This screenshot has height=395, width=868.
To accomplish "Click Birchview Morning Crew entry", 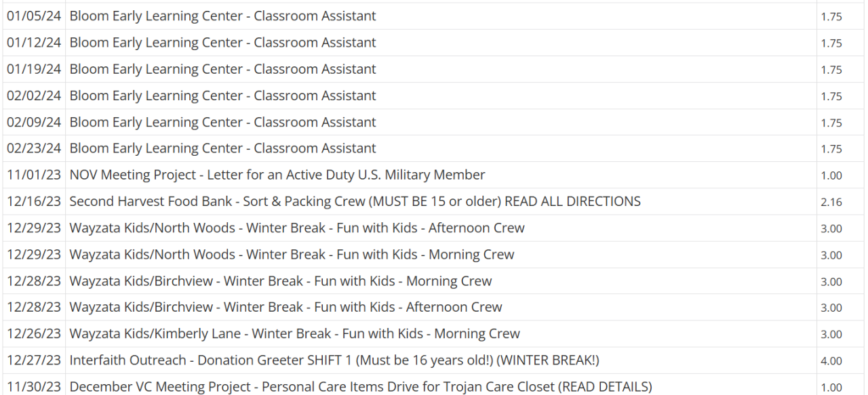I will [281, 281].
